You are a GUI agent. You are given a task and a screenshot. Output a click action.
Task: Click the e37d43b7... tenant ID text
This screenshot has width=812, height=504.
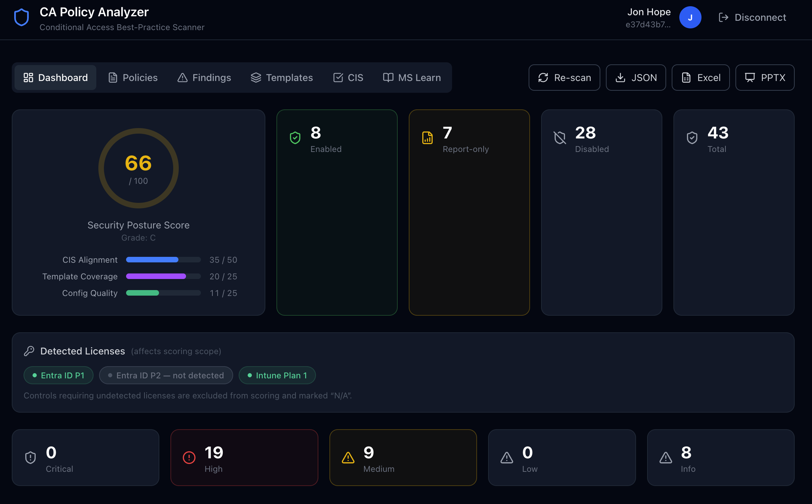pyautogui.click(x=648, y=25)
